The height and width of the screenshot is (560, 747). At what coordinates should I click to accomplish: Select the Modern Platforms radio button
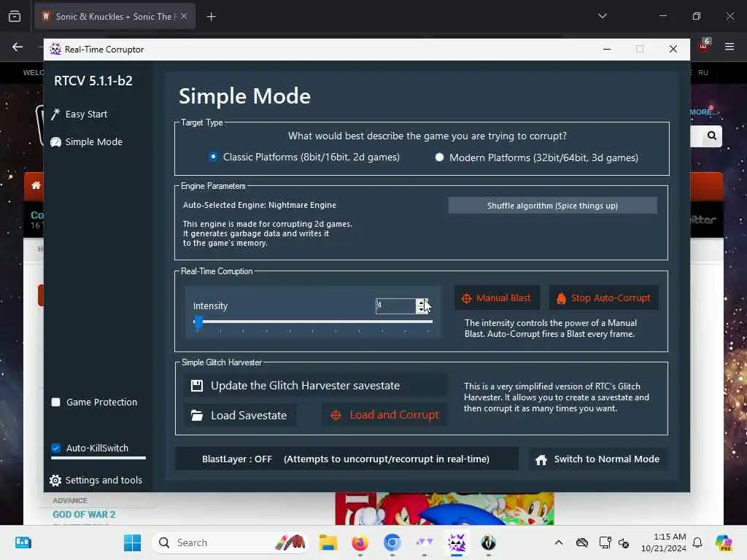coord(439,157)
